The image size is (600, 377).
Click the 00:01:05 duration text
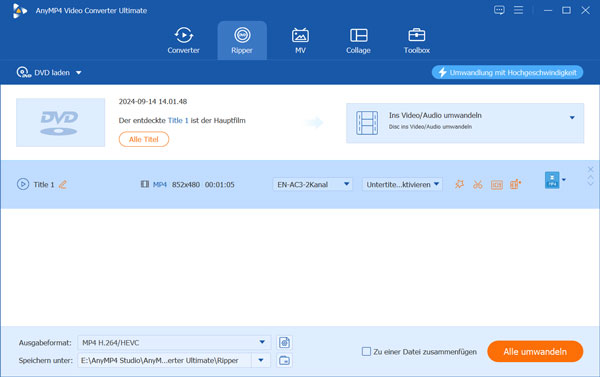coord(220,184)
